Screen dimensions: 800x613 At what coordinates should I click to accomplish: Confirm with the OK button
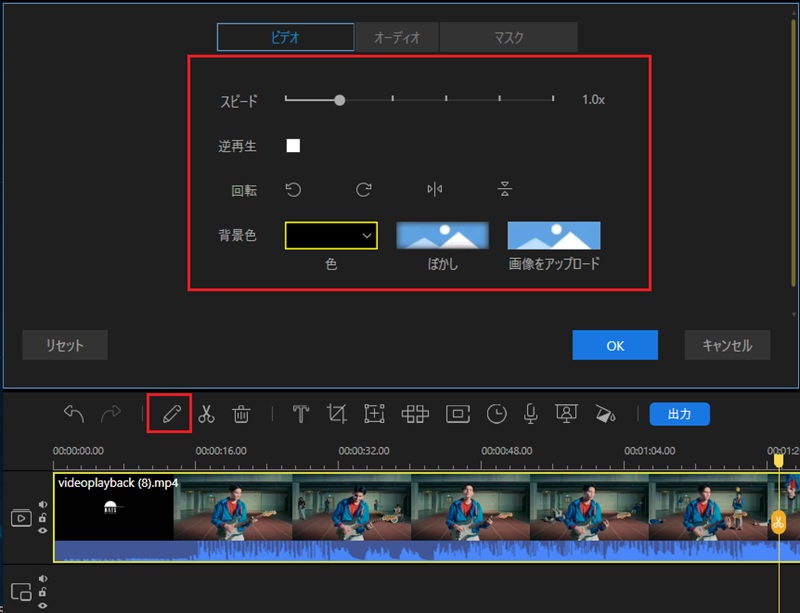pos(615,345)
